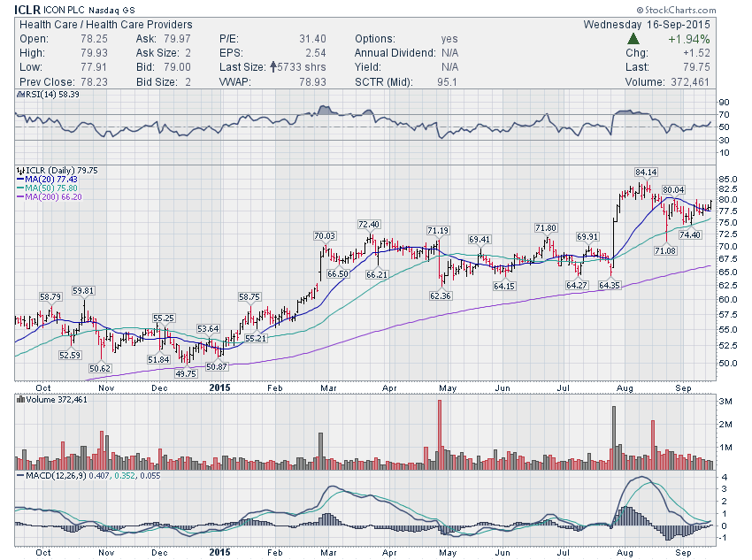
Task: Click the SCTR (Mid) value 95.1
Action: pos(447,82)
